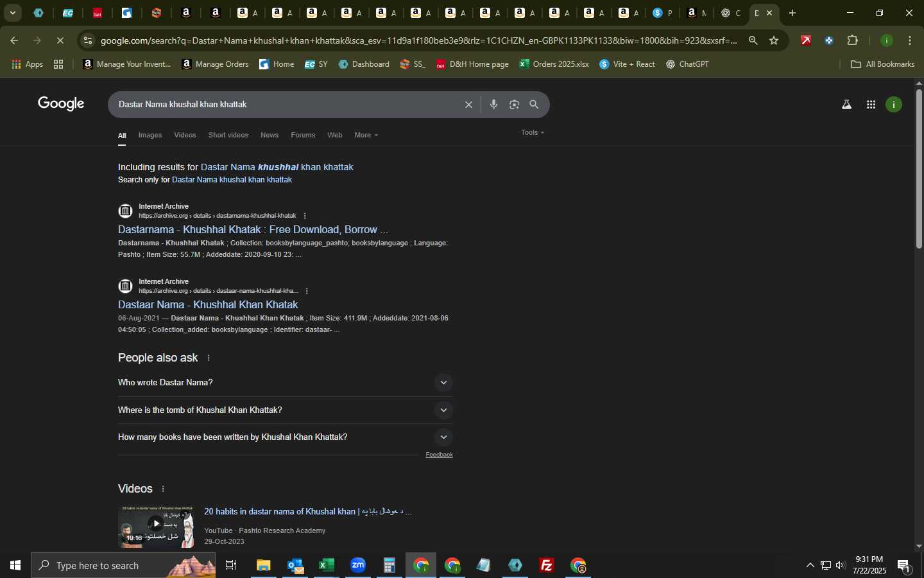Open the Windows Start menu
The image size is (924, 578).
point(15,565)
